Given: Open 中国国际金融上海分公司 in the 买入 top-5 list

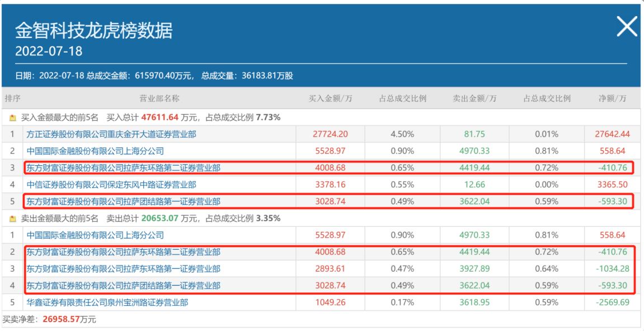Looking at the screenshot, I should (x=95, y=151).
